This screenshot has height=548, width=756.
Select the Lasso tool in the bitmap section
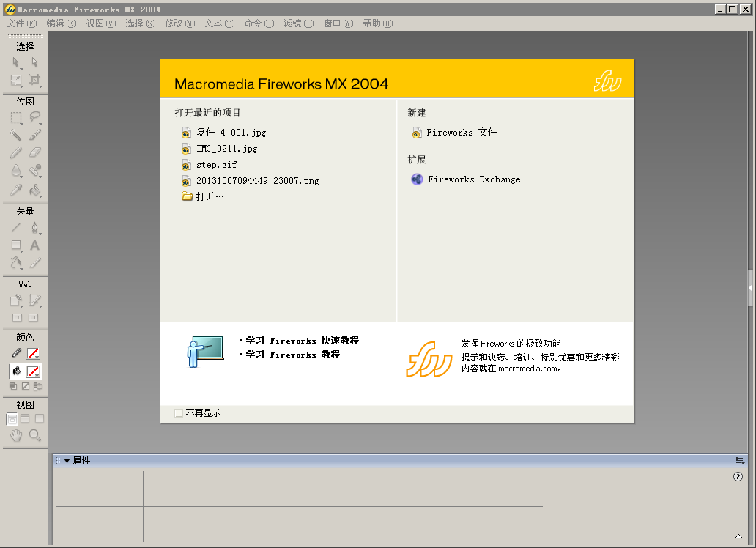(x=34, y=116)
